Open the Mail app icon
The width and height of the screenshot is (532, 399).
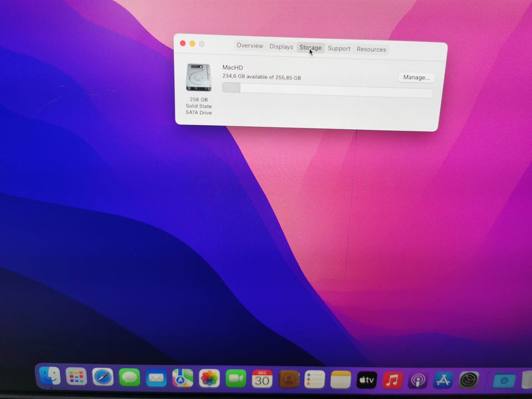coord(156,377)
